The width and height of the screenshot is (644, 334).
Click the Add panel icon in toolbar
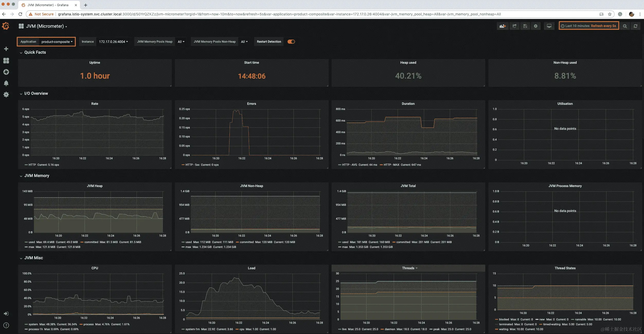(x=503, y=26)
